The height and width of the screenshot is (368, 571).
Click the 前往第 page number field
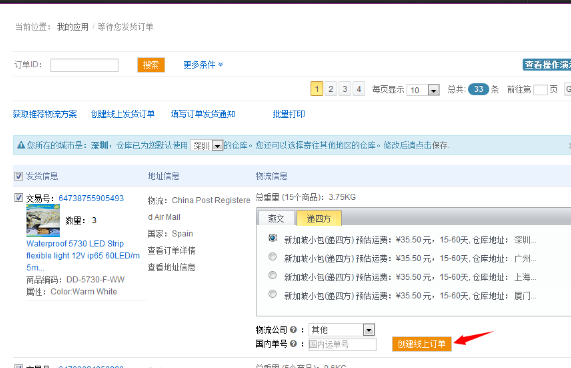point(540,90)
